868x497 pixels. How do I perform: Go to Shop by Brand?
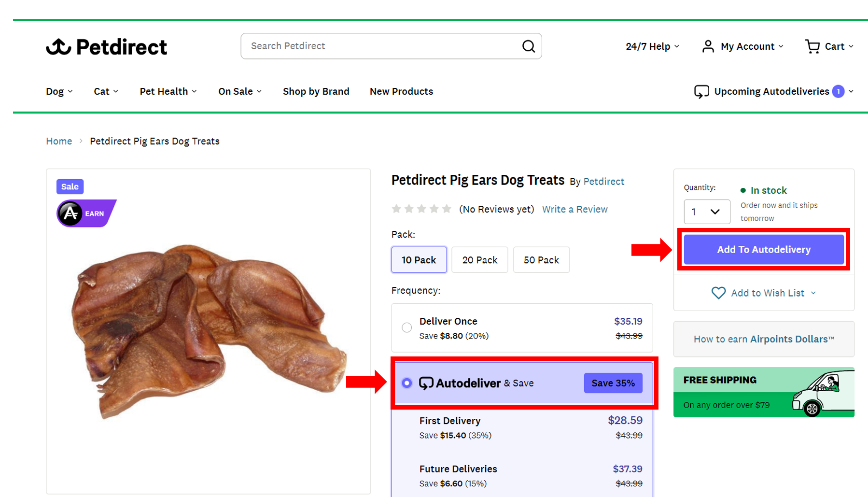pos(316,91)
